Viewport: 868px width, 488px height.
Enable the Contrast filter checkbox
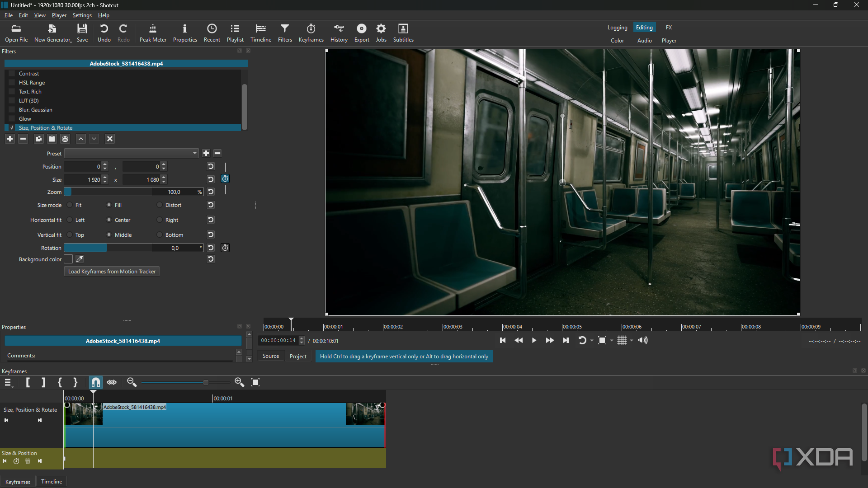click(x=12, y=74)
